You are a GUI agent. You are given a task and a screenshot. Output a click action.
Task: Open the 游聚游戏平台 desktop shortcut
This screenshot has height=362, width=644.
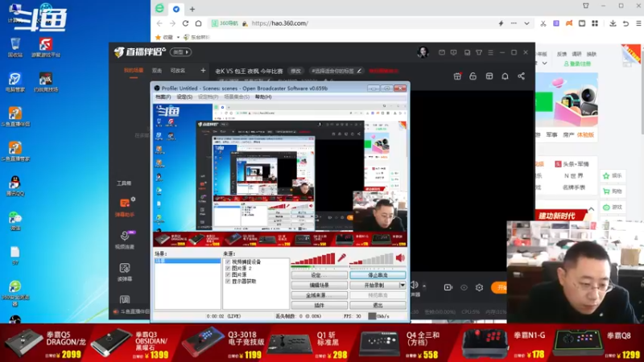[46, 47]
